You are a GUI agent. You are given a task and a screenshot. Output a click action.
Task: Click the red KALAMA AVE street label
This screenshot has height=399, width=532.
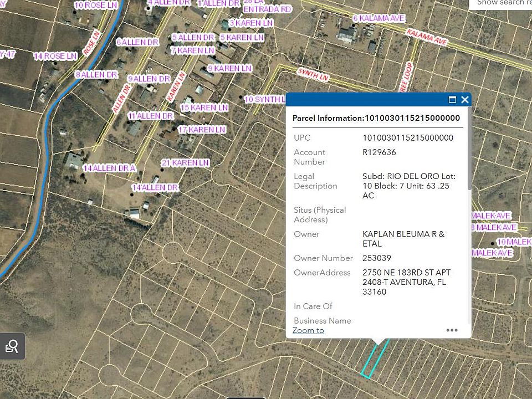pyautogui.click(x=427, y=37)
